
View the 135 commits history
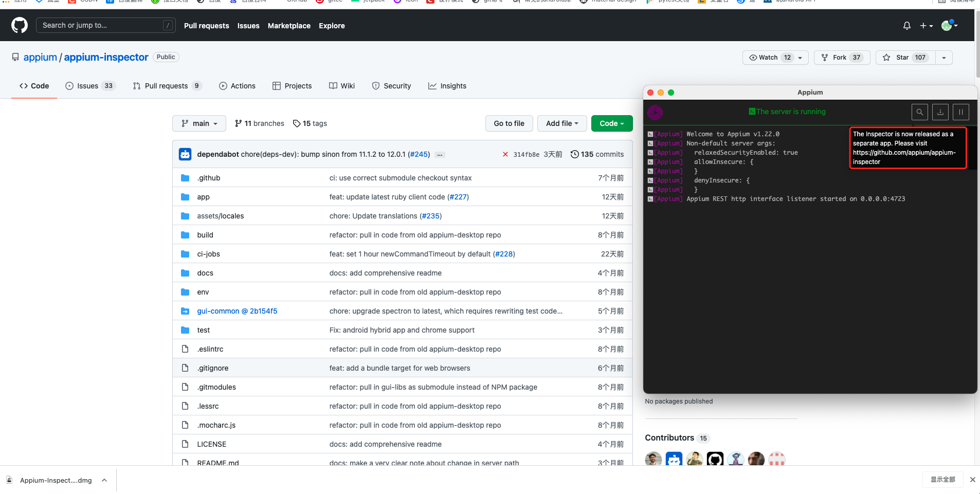pyautogui.click(x=597, y=154)
